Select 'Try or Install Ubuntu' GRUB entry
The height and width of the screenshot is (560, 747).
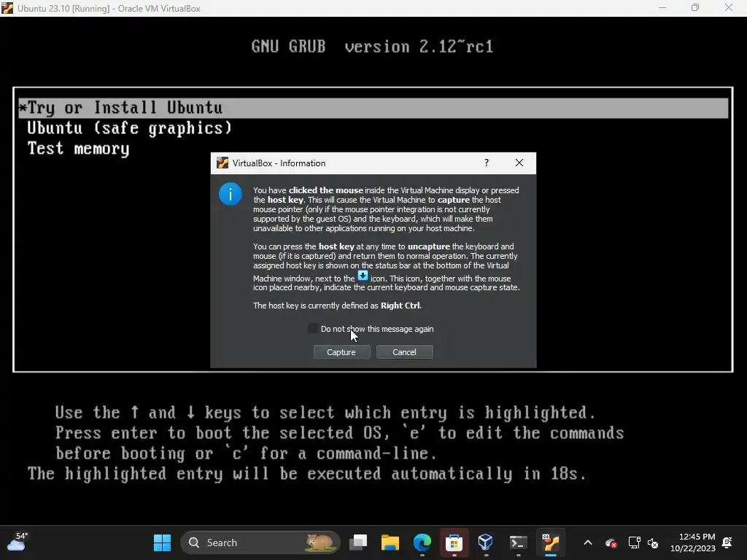(373, 108)
